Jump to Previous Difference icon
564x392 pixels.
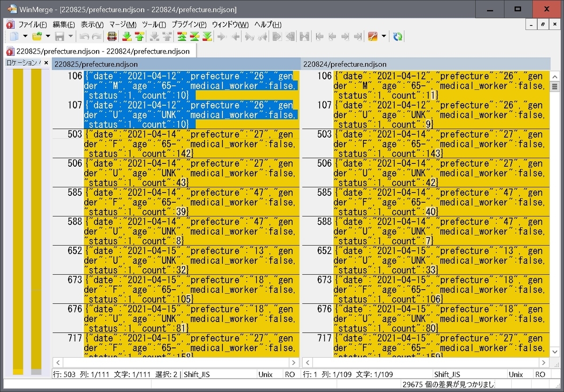[x=139, y=36]
